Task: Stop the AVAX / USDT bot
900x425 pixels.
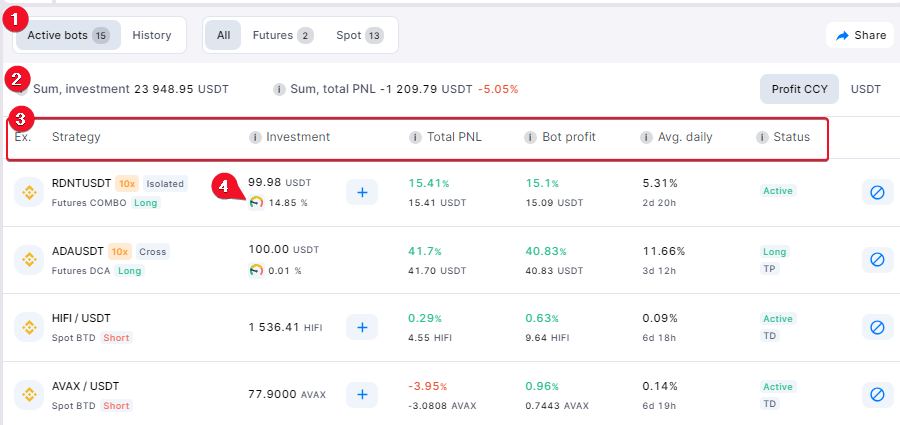Action: pos(877,395)
